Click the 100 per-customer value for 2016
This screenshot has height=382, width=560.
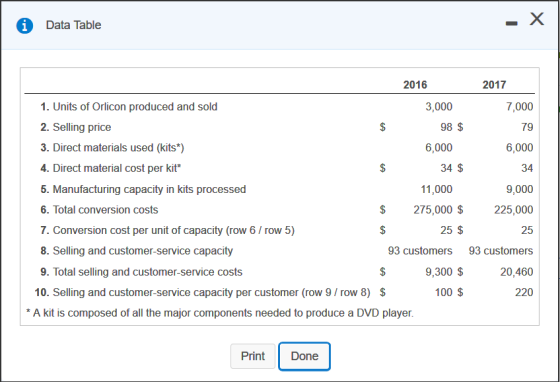[x=444, y=292]
